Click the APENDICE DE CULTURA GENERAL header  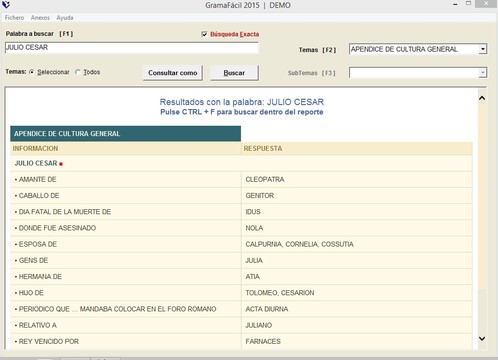[126, 134]
